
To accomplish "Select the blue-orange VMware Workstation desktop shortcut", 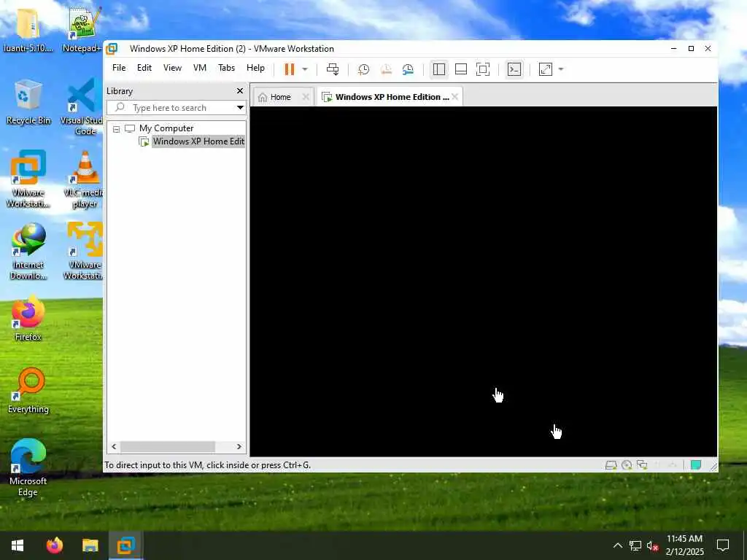I will (x=28, y=179).
